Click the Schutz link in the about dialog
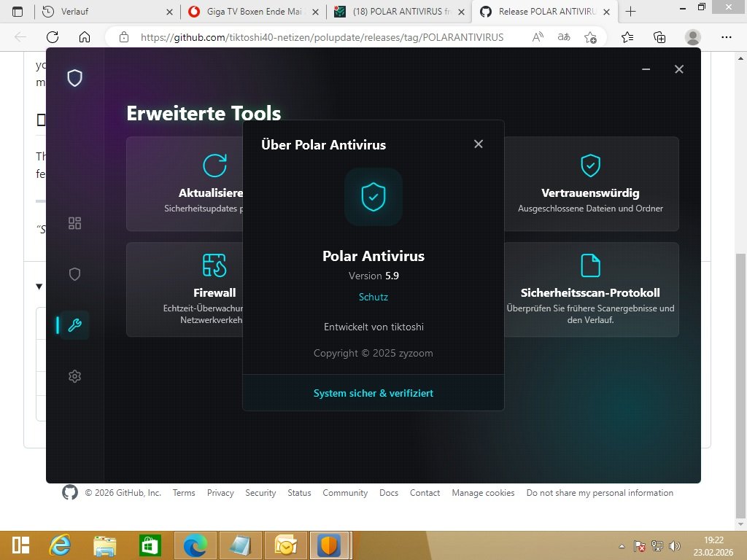 click(x=373, y=297)
